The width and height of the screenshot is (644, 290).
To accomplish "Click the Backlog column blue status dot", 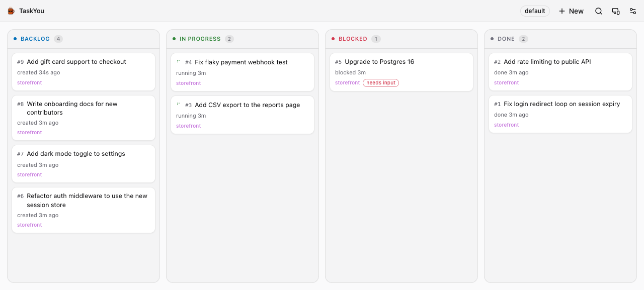I will tap(15, 39).
